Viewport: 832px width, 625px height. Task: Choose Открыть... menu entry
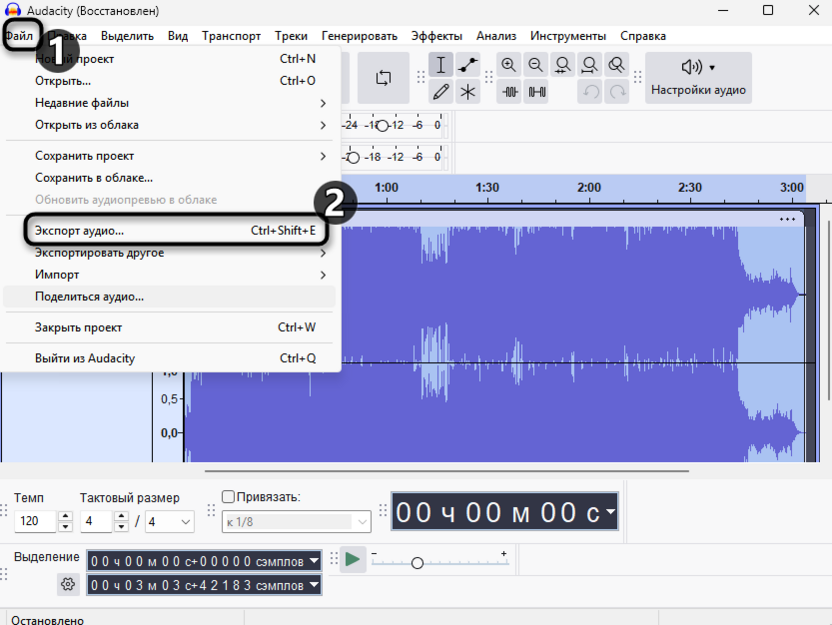coord(170,81)
